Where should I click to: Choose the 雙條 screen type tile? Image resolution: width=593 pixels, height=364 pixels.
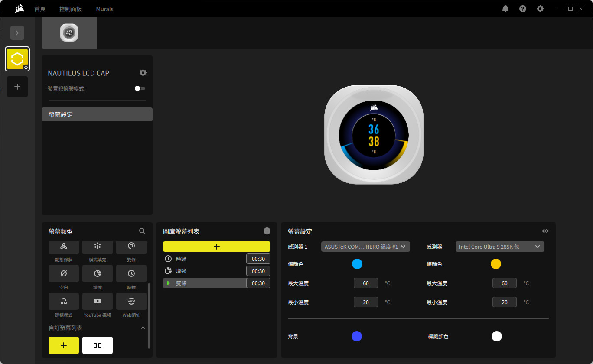pos(131,248)
